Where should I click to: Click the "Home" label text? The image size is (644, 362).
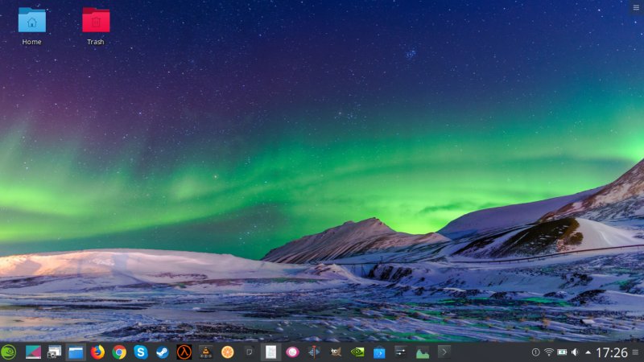(31, 42)
